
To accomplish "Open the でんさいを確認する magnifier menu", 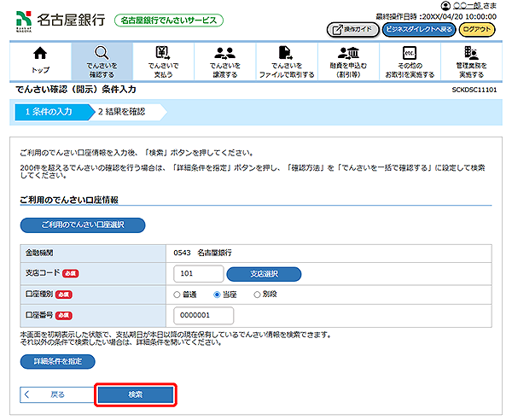I will coord(102,55).
